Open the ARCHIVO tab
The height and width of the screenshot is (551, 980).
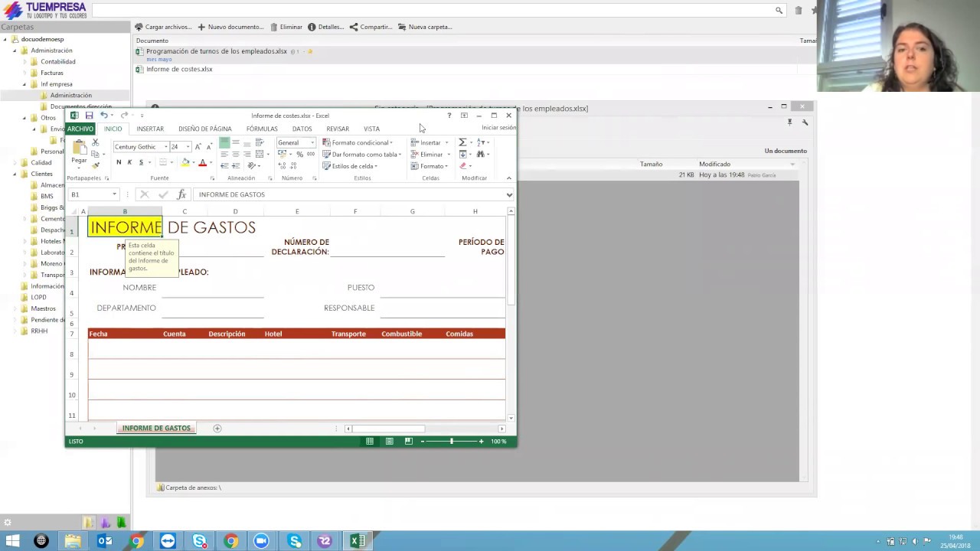80,129
